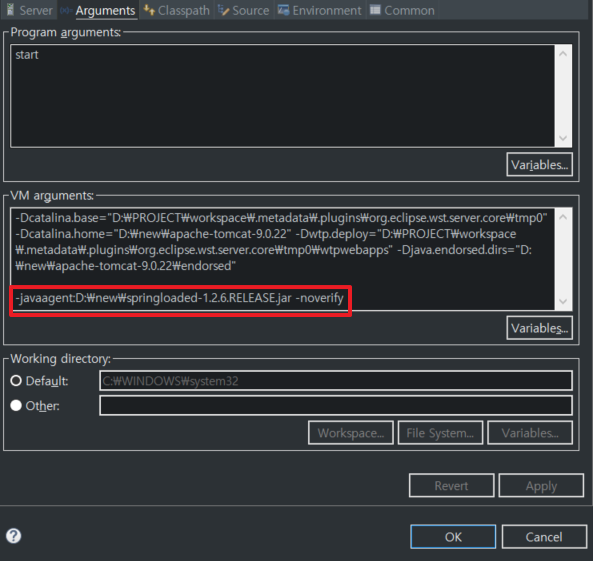Open the Source tab

244,10
